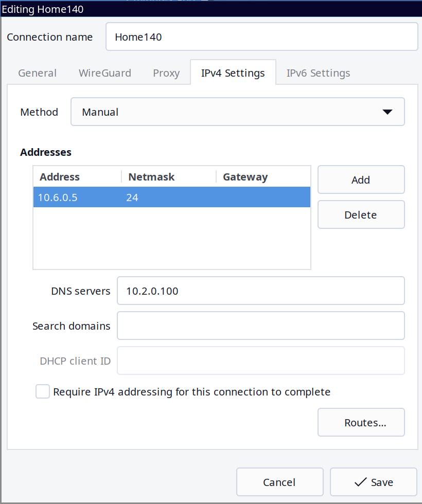Save the connection with checkmark button
The height and width of the screenshot is (504, 422).
tap(373, 482)
